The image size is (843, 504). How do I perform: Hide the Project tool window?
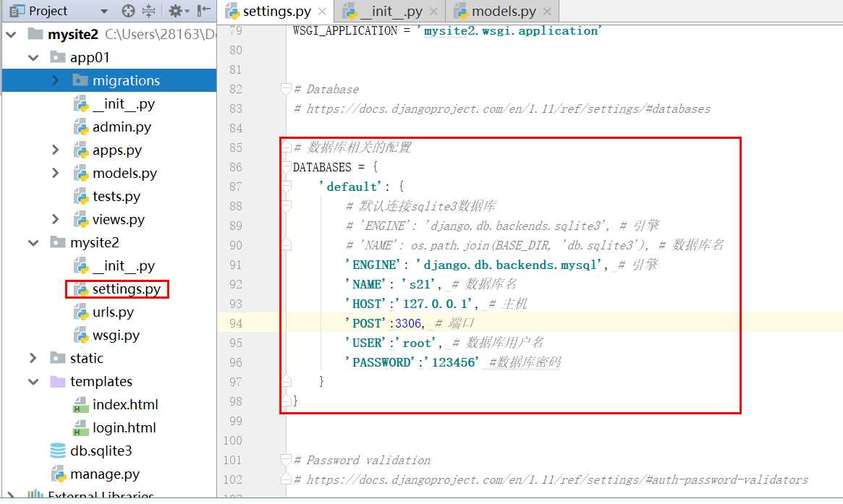(x=204, y=11)
